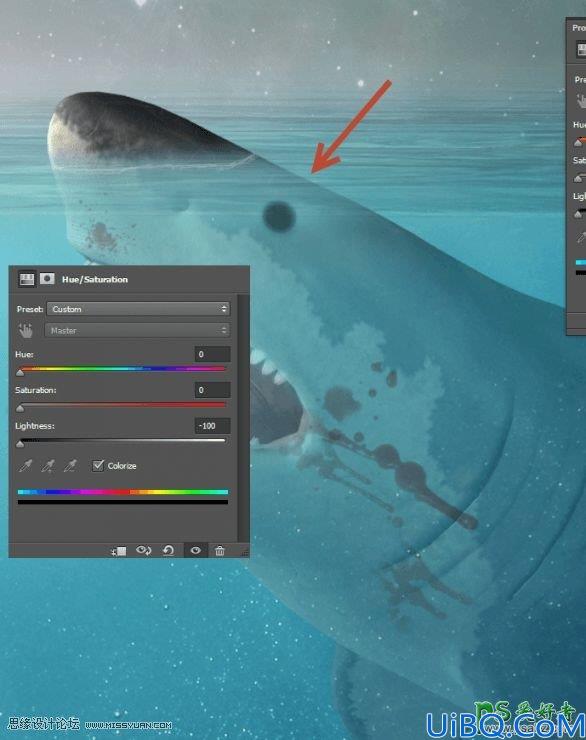Pick the first eyedropper tool

click(25, 466)
